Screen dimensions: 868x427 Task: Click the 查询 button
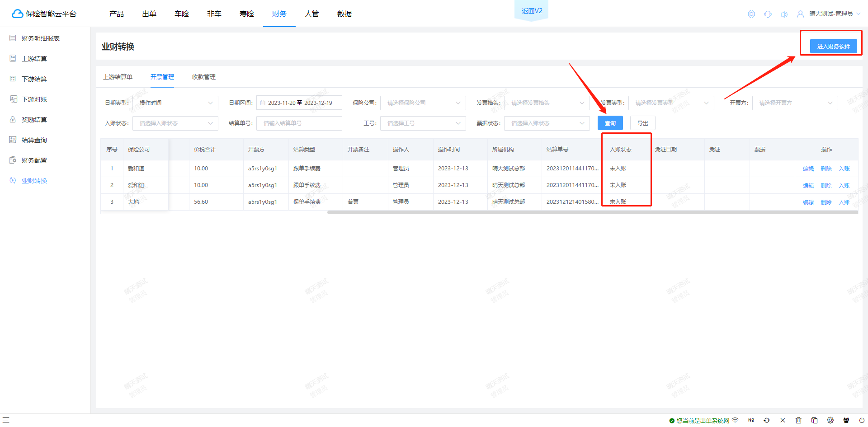[610, 123]
